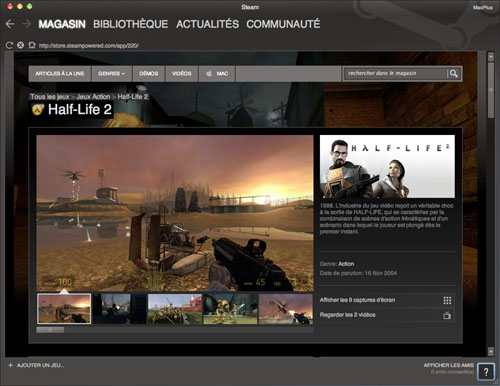Go to the store home page icon

[32, 45]
